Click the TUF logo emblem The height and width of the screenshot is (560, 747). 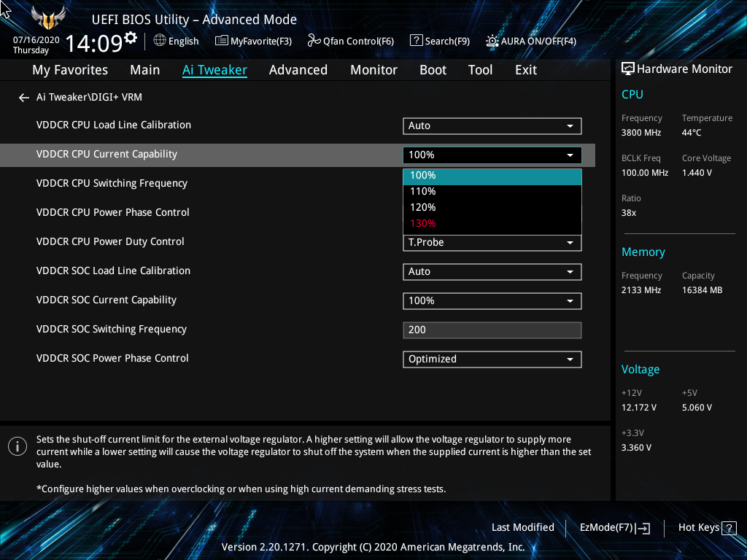pyautogui.click(x=48, y=18)
